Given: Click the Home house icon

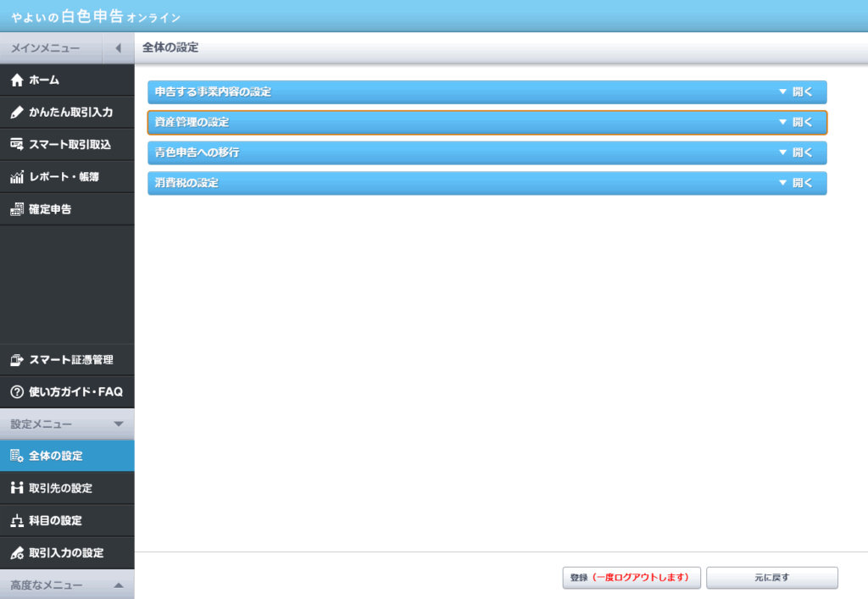Looking at the screenshot, I should (16, 80).
